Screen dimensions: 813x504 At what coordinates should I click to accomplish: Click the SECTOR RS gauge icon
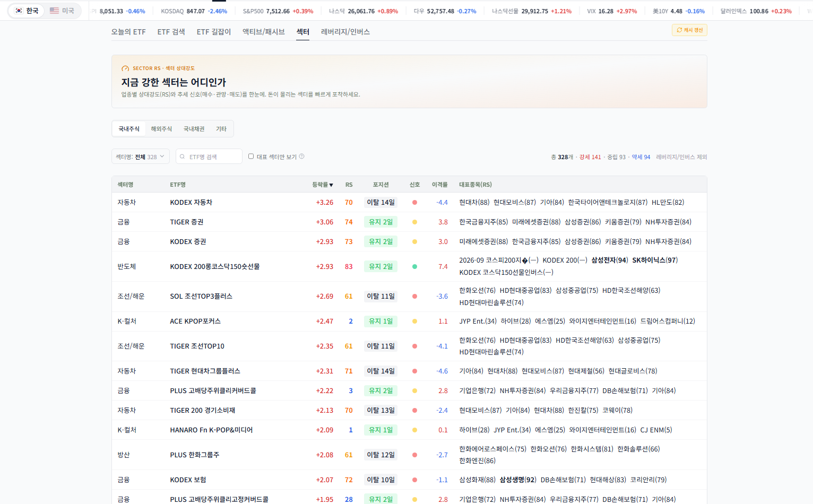(x=125, y=68)
